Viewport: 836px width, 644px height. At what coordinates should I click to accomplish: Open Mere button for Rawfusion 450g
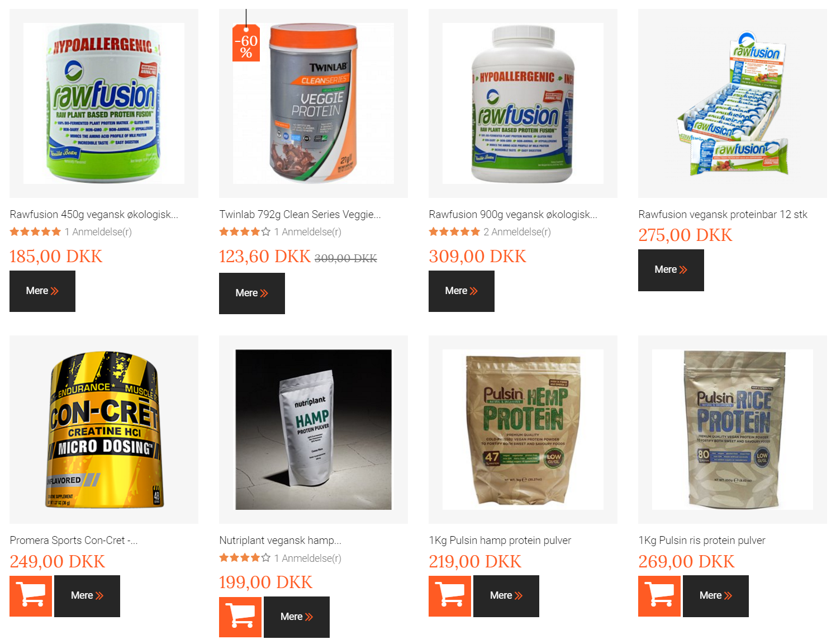[42, 291]
